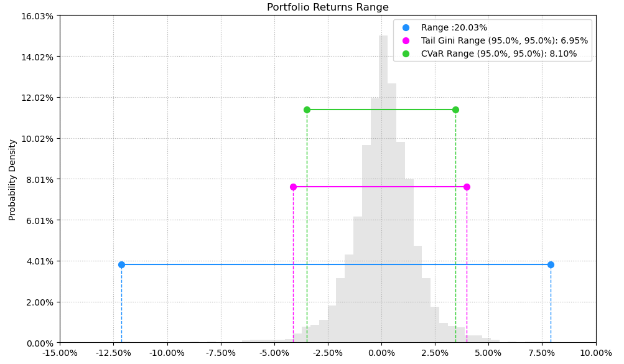Click the 16.03% y-axis tick label
624x364 pixels.
tap(37, 16)
